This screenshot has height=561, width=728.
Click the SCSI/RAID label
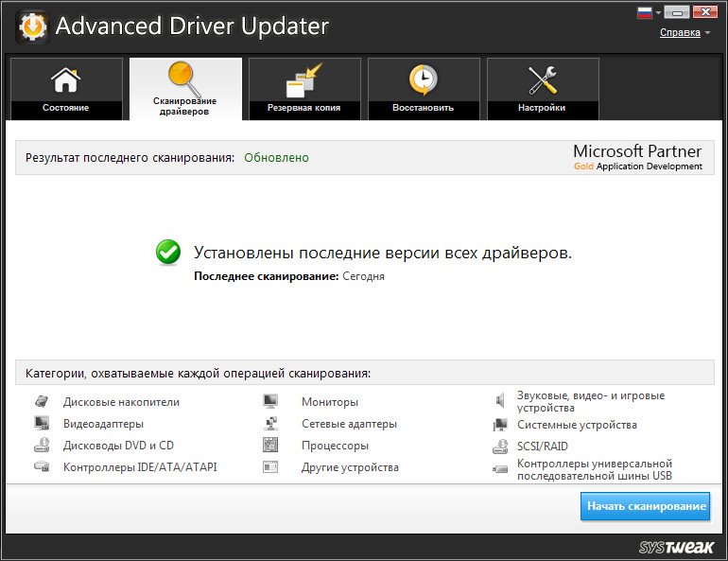click(543, 447)
